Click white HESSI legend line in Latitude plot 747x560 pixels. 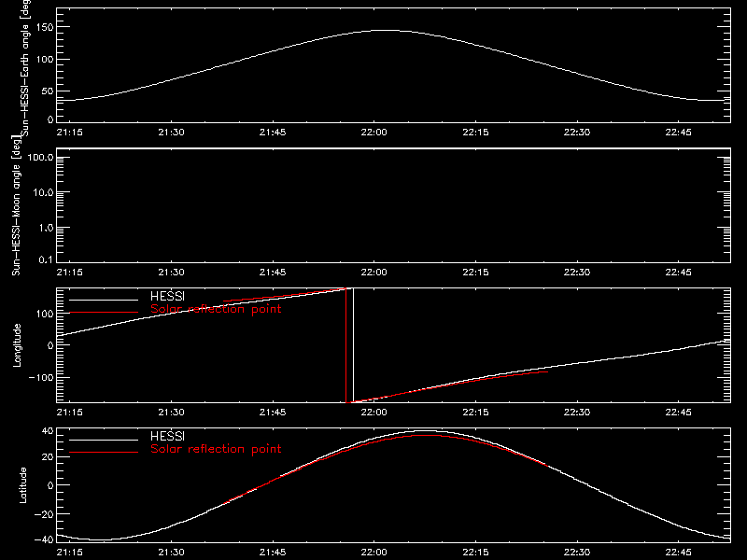[104, 440]
